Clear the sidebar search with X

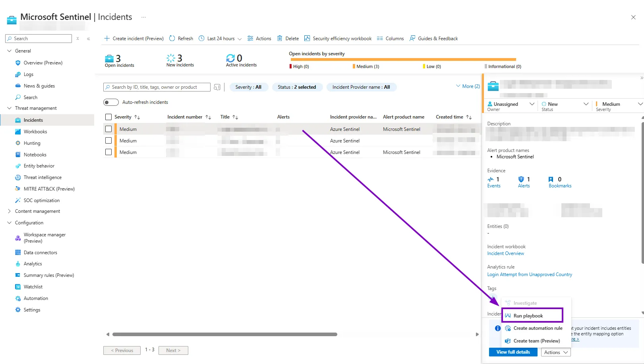click(x=77, y=39)
